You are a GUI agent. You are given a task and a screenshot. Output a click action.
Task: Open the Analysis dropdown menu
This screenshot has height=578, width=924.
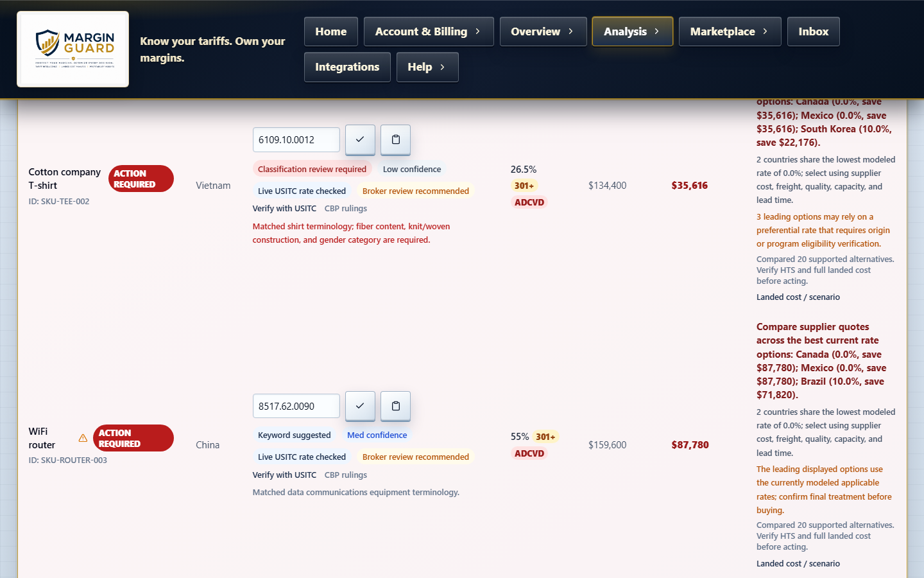[x=632, y=31]
